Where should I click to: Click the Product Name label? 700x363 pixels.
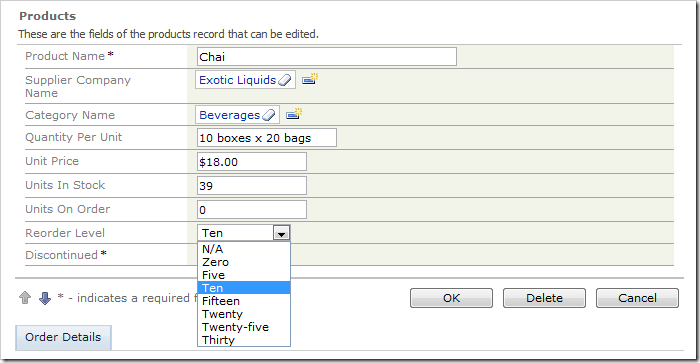65,56
